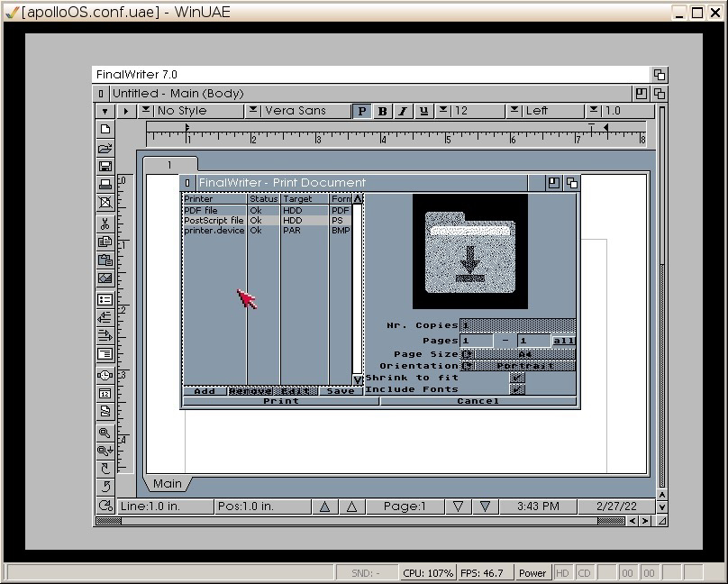This screenshot has height=584, width=728.
Task: Click the page number insert icon
Action: tap(105, 412)
